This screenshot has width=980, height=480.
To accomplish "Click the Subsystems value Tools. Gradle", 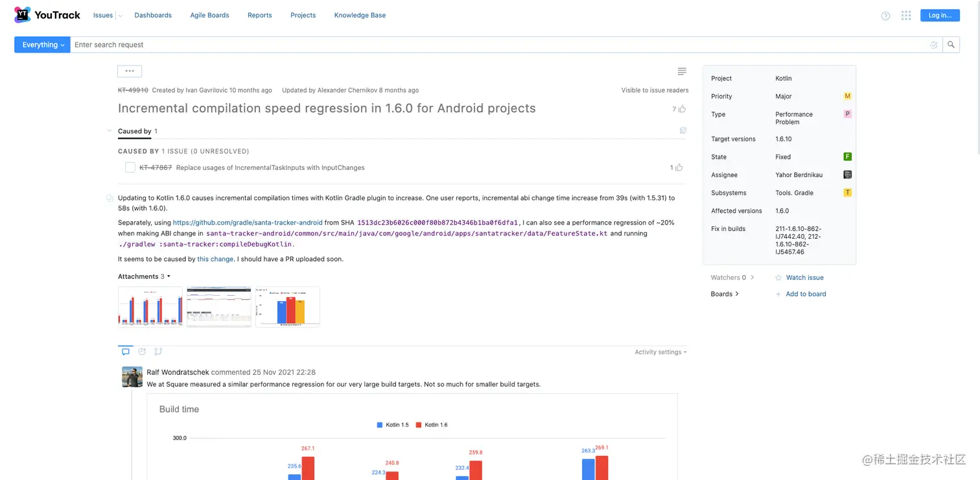I will pyautogui.click(x=794, y=193).
